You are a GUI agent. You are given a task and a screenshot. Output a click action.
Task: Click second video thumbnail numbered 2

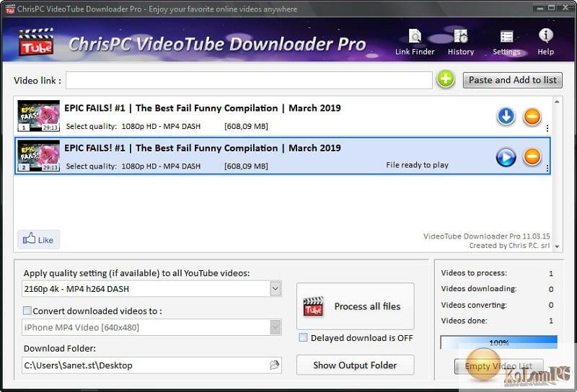(38, 156)
